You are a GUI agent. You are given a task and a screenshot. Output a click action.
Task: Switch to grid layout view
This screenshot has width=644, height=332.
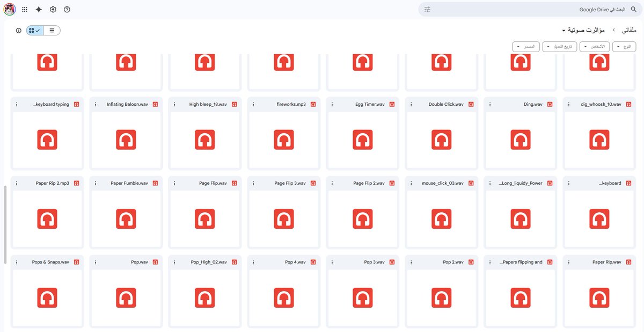coord(35,31)
